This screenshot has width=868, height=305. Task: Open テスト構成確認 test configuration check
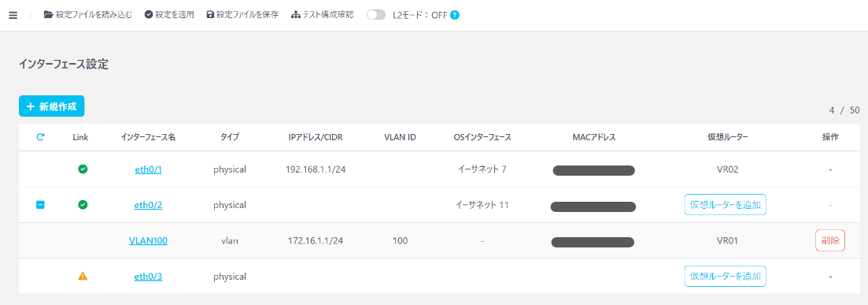coord(322,15)
